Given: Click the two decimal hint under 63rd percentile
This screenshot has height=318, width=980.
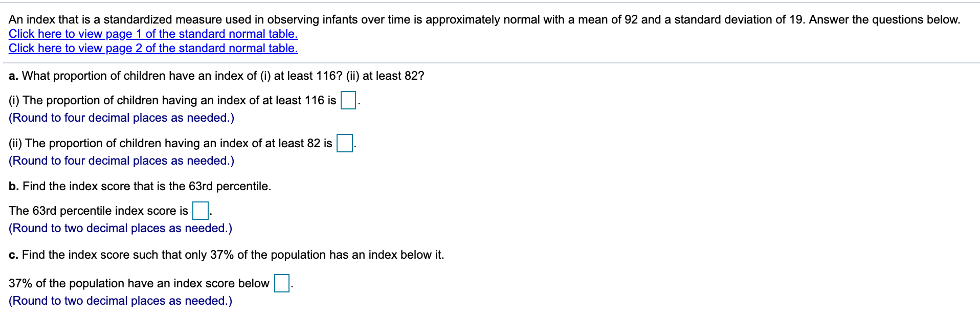Looking at the screenshot, I should pos(120,228).
